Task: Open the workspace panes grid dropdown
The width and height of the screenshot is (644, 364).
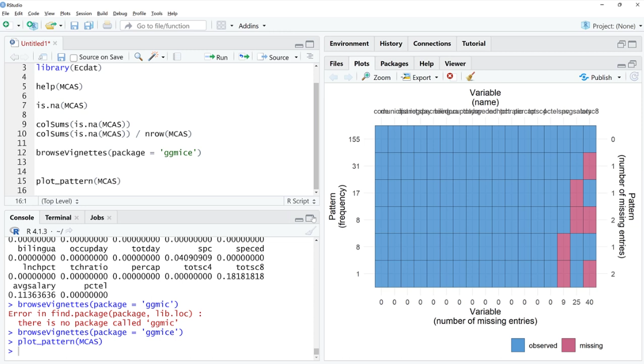Action: (x=225, y=26)
